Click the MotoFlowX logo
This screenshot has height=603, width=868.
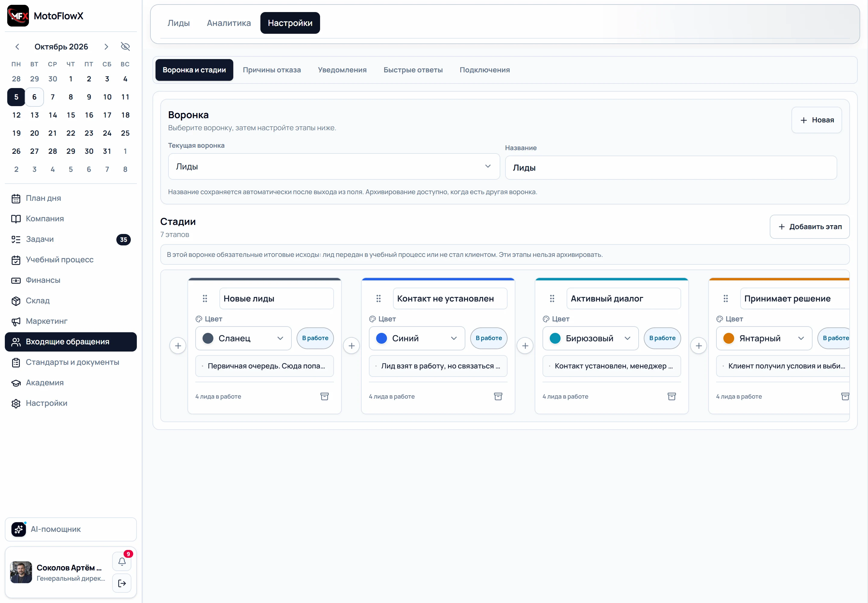pyautogui.click(x=18, y=15)
